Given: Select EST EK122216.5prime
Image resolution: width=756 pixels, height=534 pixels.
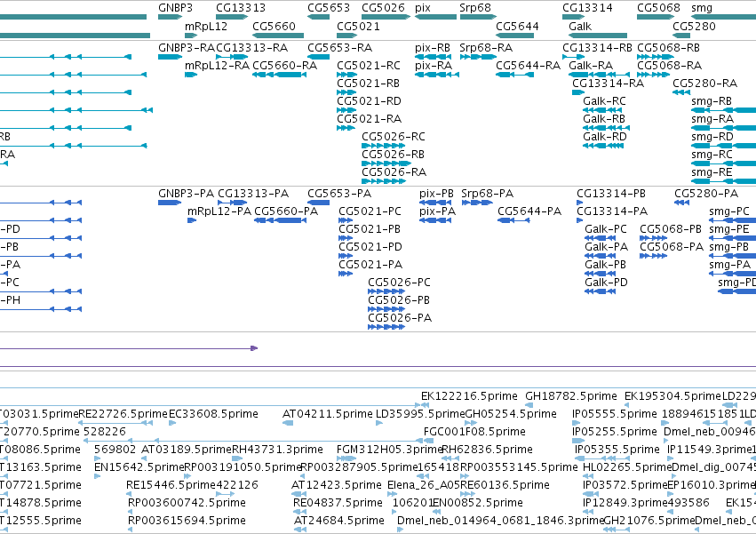Looking at the screenshot, I should (469, 396).
